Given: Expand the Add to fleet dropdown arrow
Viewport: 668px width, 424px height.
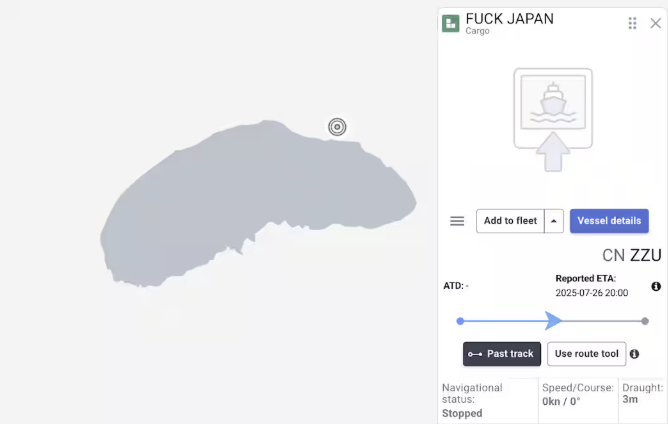Looking at the screenshot, I should tap(554, 221).
